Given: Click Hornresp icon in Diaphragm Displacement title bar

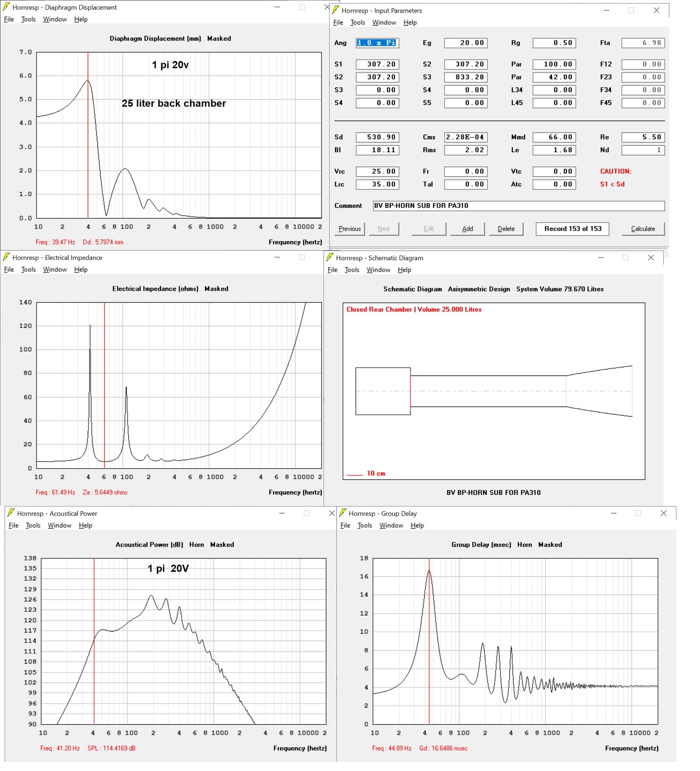Looking at the screenshot, I should pyautogui.click(x=7, y=7).
